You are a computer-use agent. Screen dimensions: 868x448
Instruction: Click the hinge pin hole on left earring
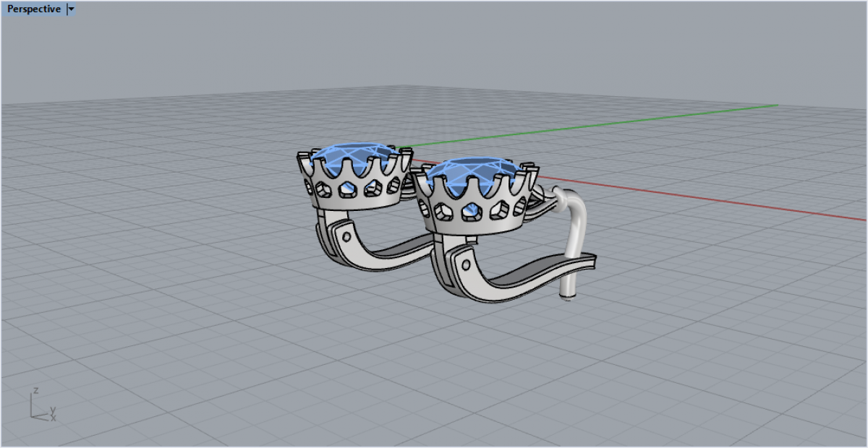pyautogui.click(x=346, y=236)
